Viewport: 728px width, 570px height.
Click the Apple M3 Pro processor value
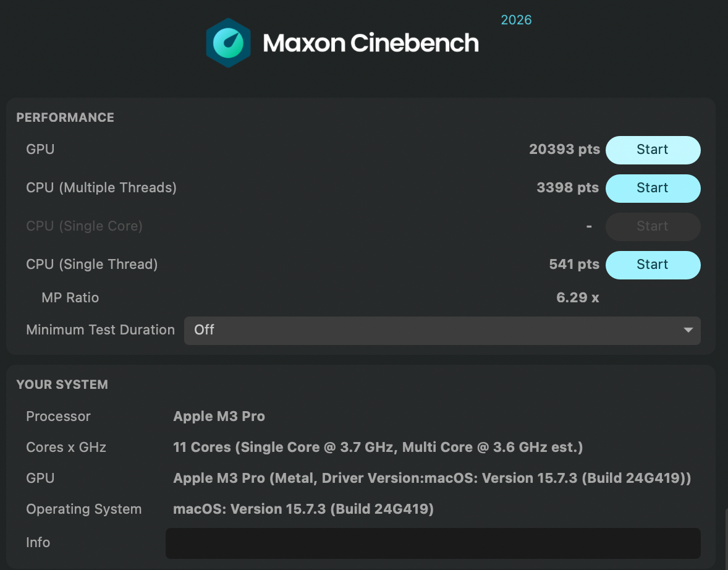pos(219,416)
